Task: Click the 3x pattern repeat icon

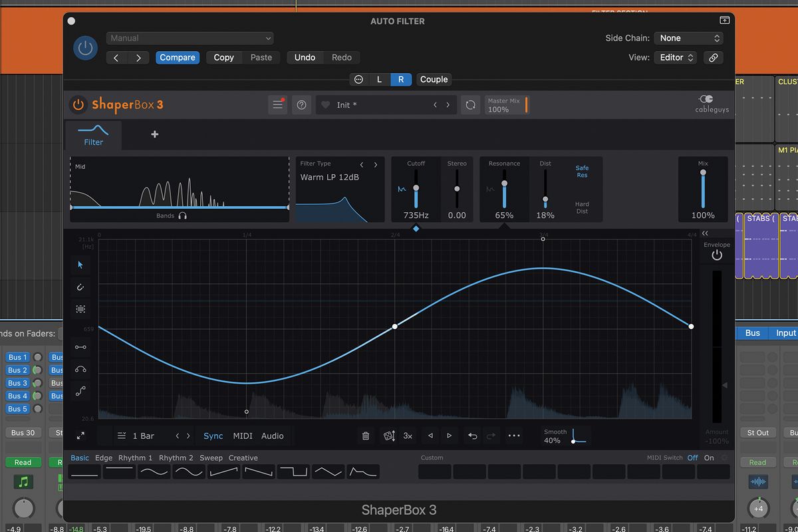Action: (x=408, y=436)
